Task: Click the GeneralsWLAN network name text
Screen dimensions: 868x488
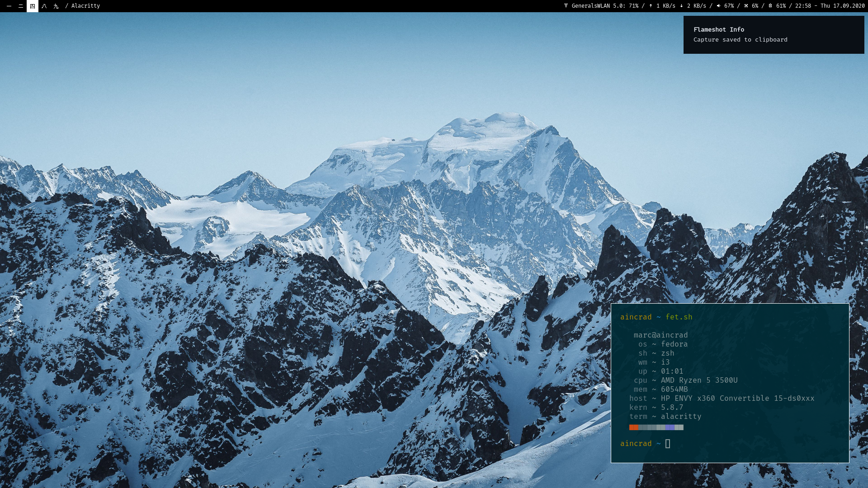Action: tap(590, 6)
